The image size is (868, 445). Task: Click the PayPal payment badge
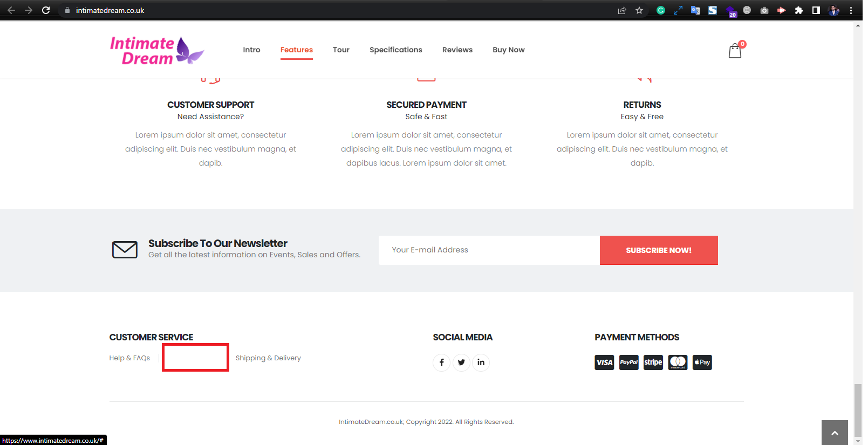[x=629, y=362]
